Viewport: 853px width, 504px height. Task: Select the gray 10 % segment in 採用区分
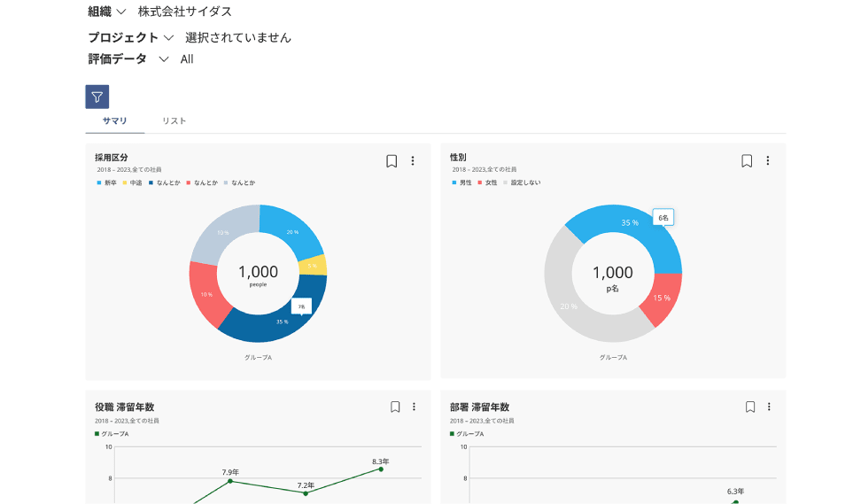pyautogui.click(x=223, y=231)
